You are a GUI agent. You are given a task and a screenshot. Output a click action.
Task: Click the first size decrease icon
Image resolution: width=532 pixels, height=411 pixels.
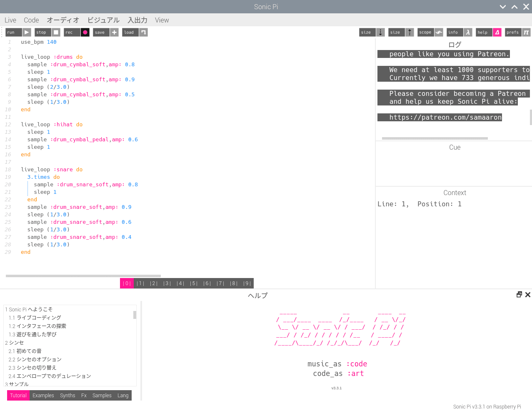[380, 33]
